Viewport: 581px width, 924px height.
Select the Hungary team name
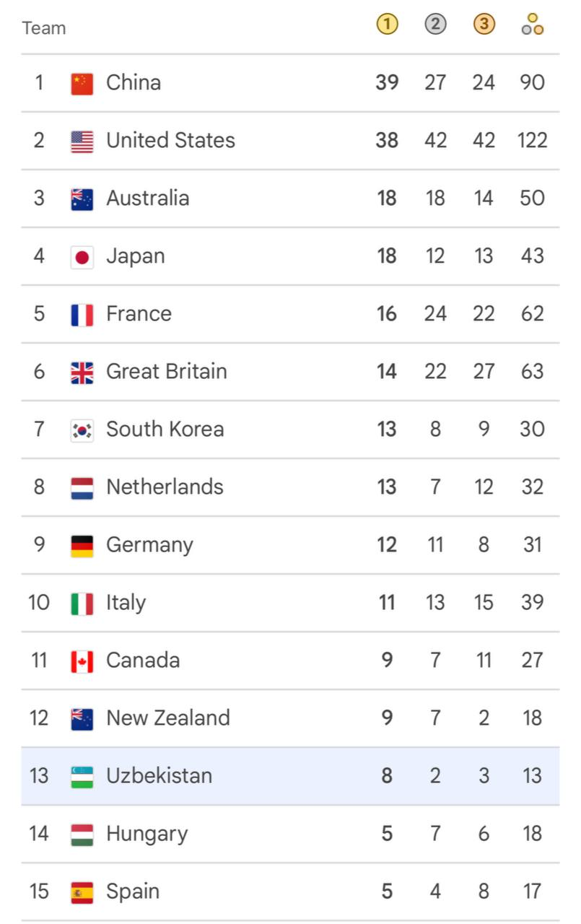(147, 834)
